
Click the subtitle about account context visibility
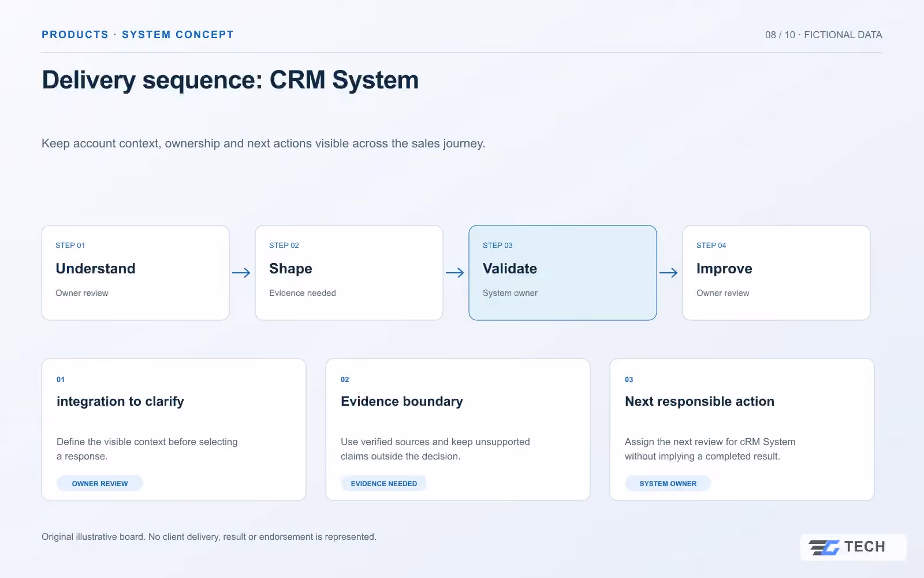(263, 143)
